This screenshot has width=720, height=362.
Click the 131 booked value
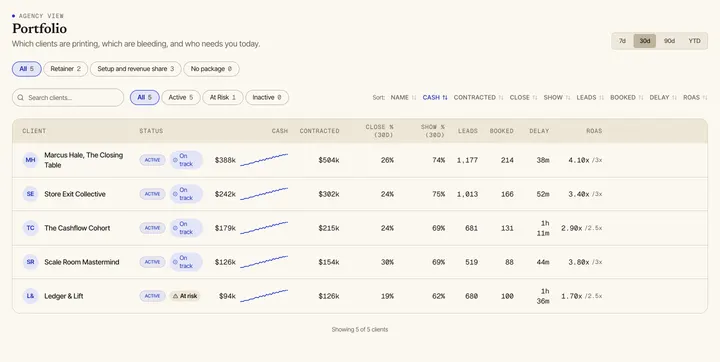[x=507, y=228]
